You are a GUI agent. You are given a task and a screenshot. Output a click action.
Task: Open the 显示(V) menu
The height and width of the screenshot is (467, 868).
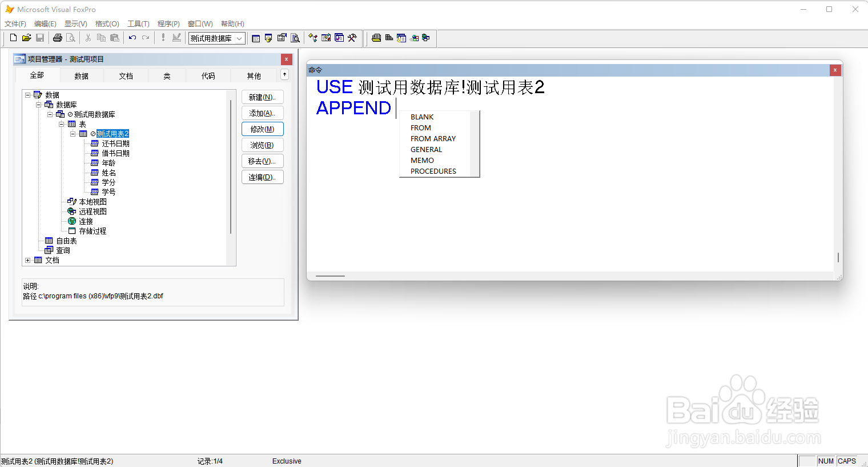[x=76, y=23]
